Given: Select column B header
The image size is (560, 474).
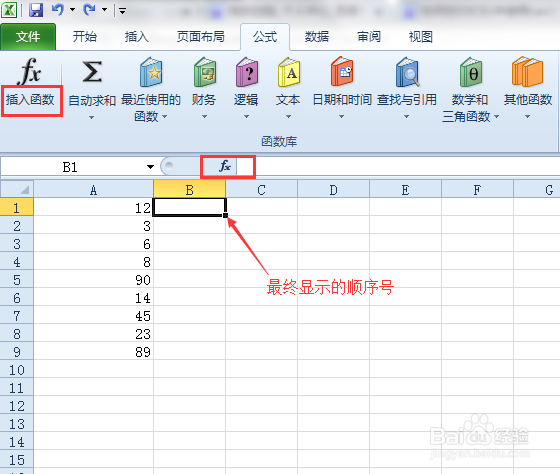Looking at the screenshot, I should click(190, 189).
